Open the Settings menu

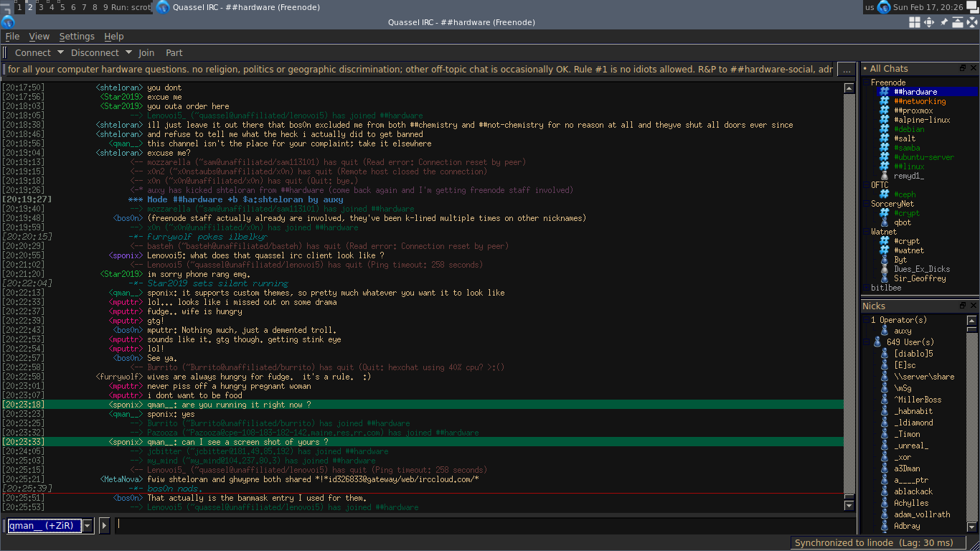76,37
